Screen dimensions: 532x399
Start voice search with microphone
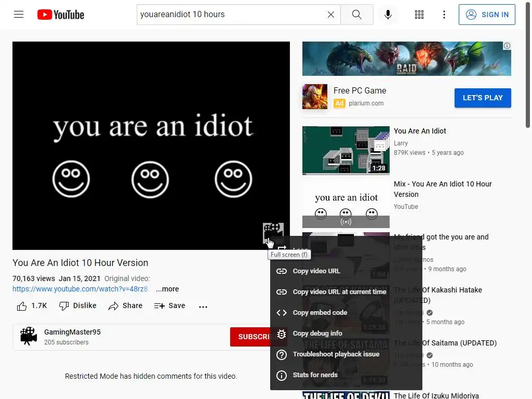pyautogui.click(x=388, y=15)
